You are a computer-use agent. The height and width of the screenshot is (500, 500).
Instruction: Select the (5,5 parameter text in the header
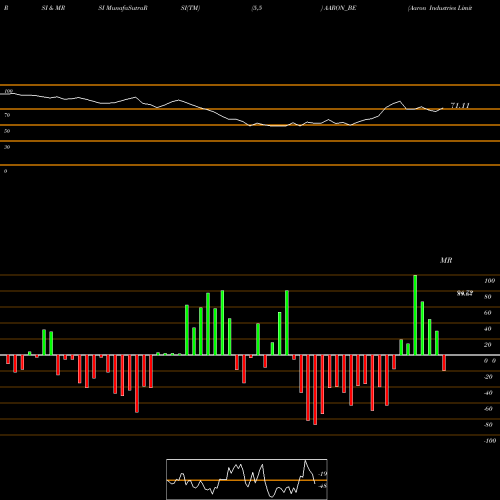257,8
